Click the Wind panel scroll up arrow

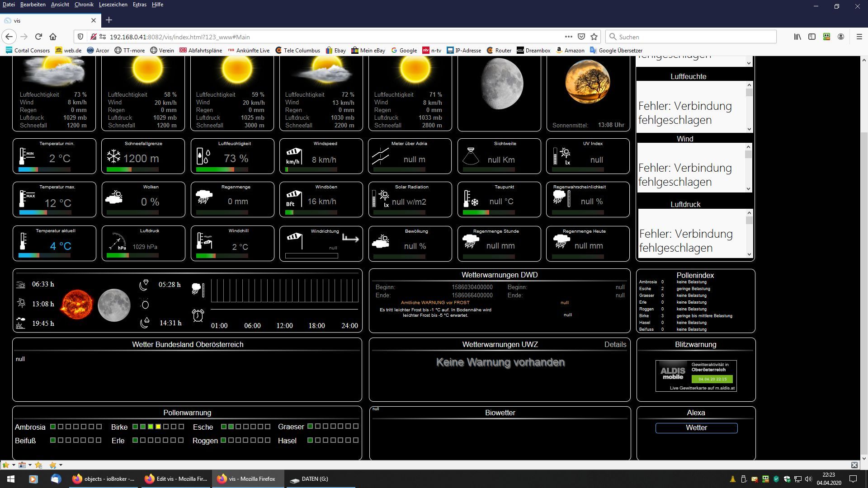click(x=748, y=147)
